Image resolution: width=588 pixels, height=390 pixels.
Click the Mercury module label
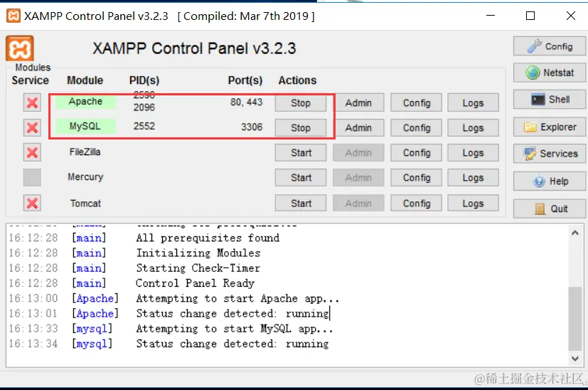(x=85, y=176)
